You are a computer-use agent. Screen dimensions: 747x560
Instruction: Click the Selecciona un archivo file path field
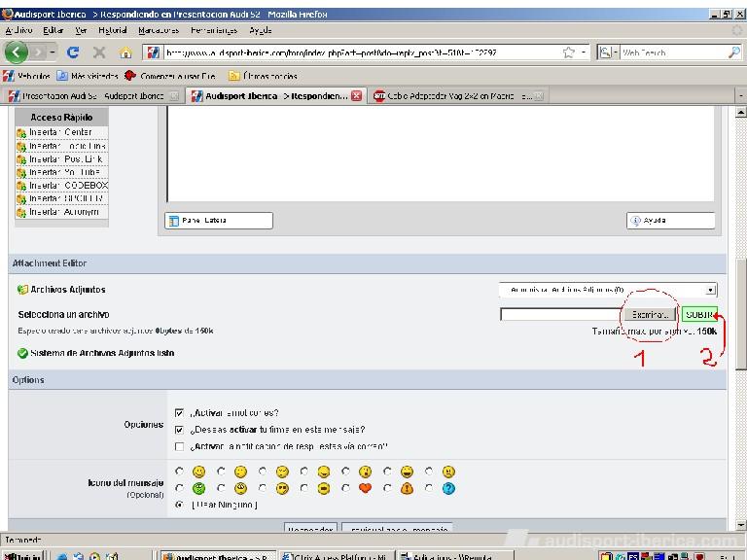tap(560, 314)
